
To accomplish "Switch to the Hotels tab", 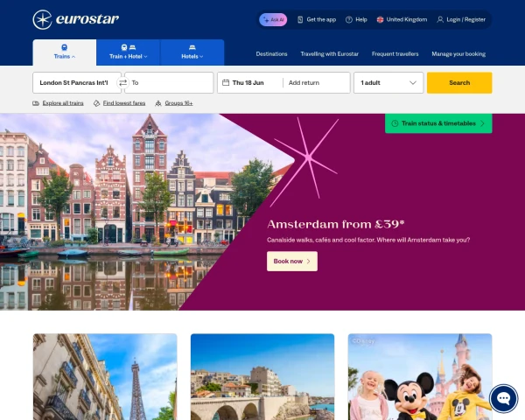I will coord(192,52).
